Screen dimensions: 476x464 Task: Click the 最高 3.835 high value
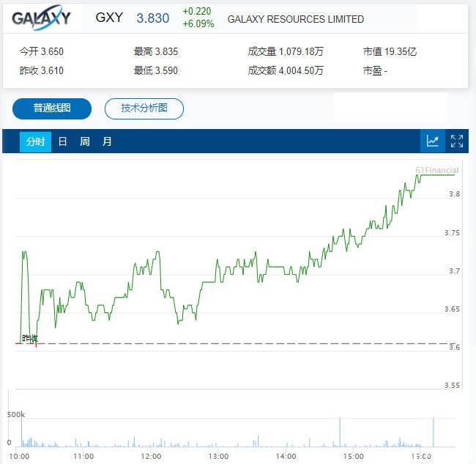(x=156, y=51)
